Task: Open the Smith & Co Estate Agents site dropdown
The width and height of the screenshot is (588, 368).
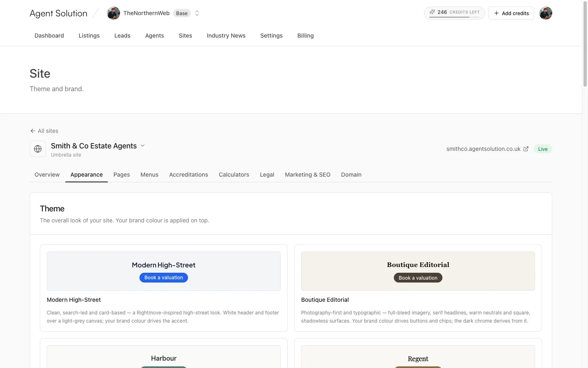Action: (143, 146)
